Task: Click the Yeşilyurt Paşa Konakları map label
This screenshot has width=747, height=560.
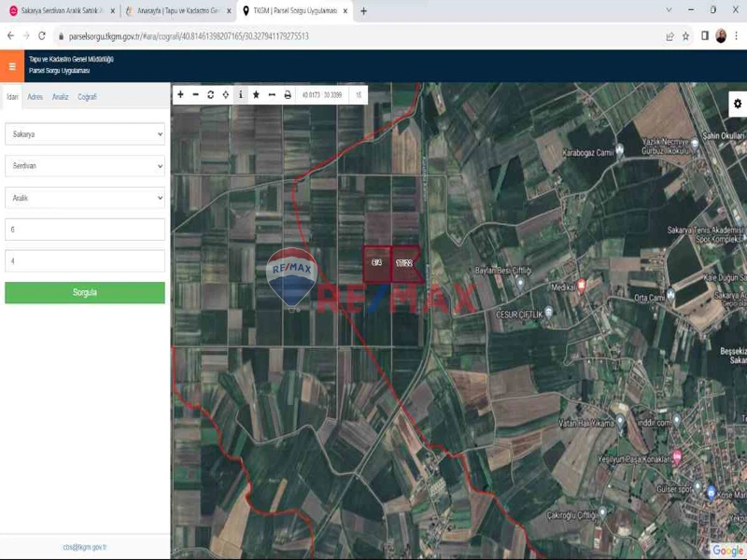Action: point(635,459)
